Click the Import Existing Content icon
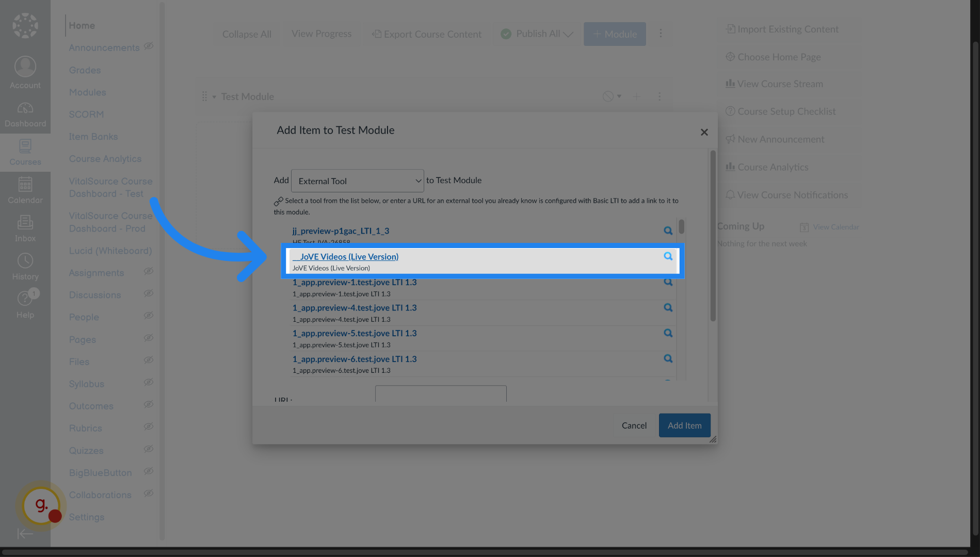The width and height of the screenshot is (980, 557). (x=730, y=29)
